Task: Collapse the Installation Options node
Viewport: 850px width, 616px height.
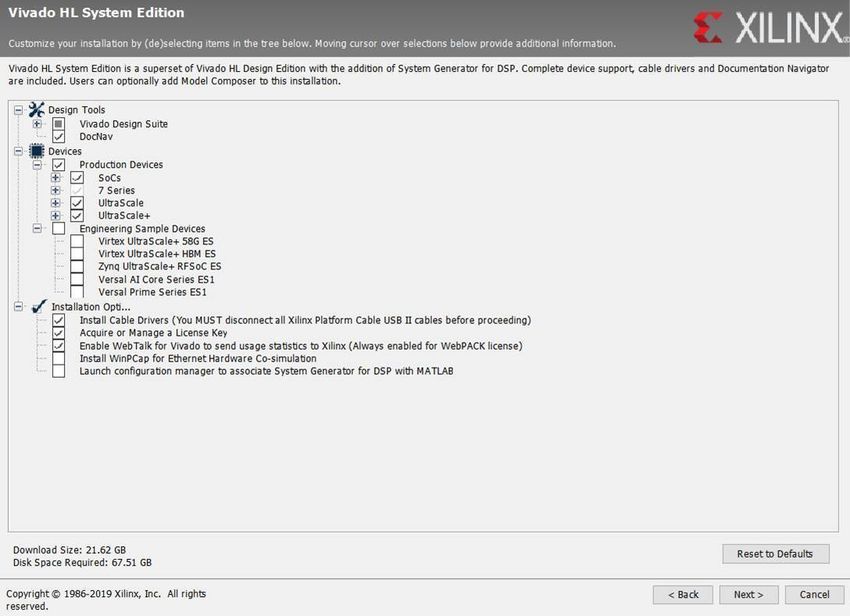Action: [x=18, y=306]
